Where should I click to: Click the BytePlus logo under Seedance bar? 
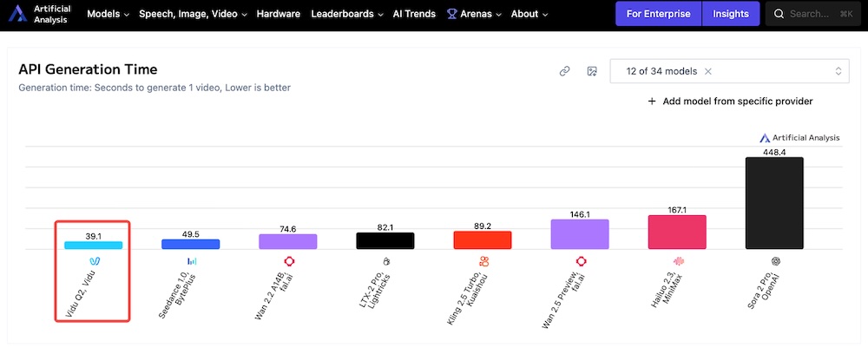tap(191, 260)
